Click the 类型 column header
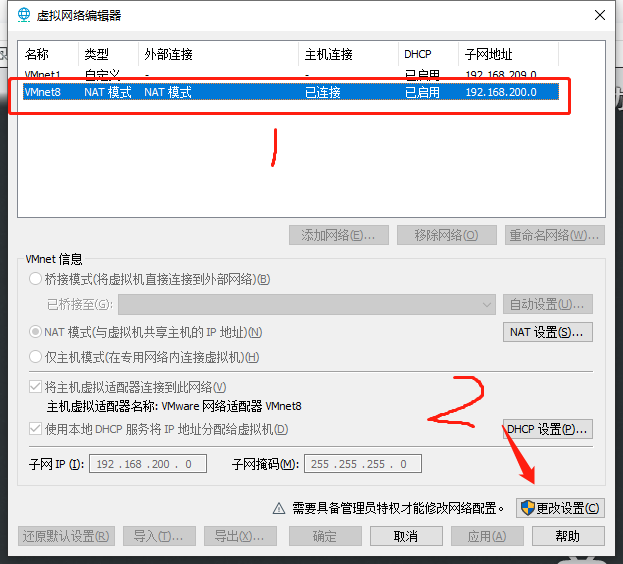 pos(108,54)
